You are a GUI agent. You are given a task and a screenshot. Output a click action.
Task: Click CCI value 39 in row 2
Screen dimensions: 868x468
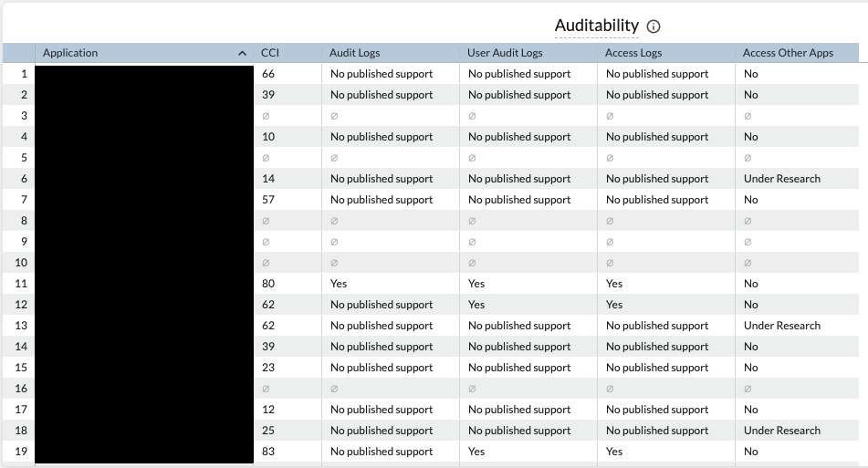[x=268, y=95]
